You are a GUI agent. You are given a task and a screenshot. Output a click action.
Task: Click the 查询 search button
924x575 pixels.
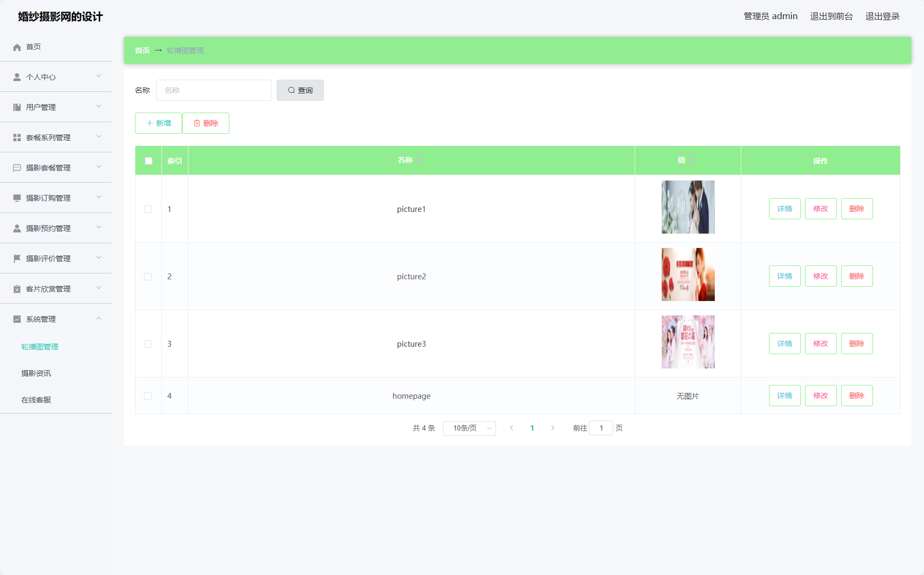(x=300, y=90)
